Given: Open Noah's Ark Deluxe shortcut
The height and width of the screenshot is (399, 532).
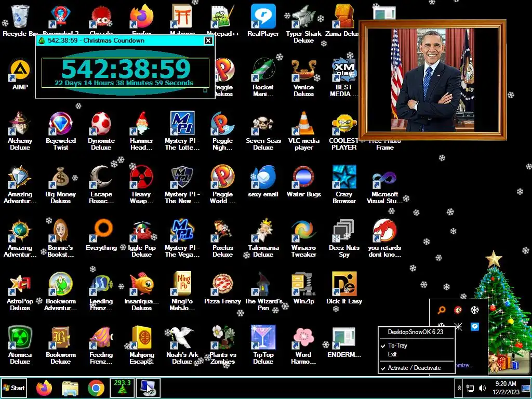Looking at the screenshot, I should click(182, 345).
